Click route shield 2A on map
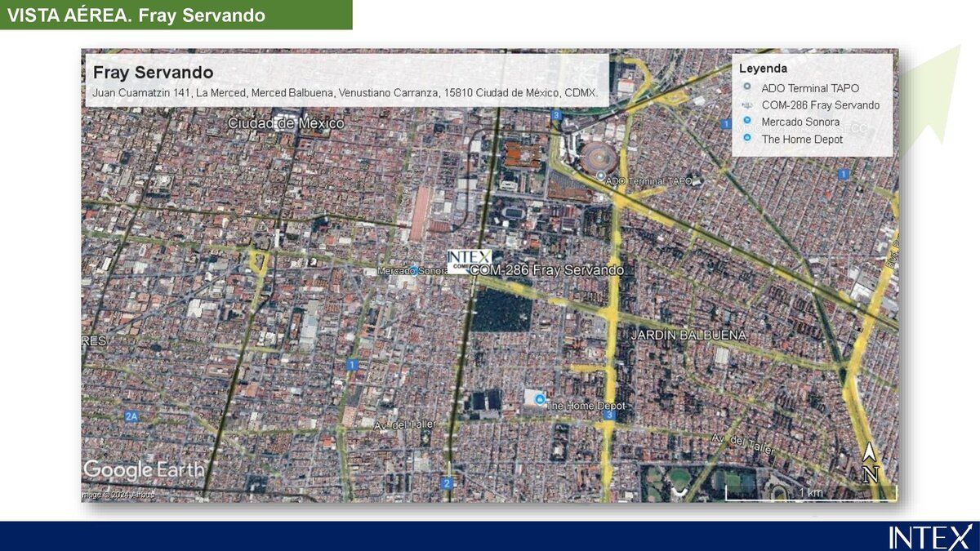 coord(131,416)
